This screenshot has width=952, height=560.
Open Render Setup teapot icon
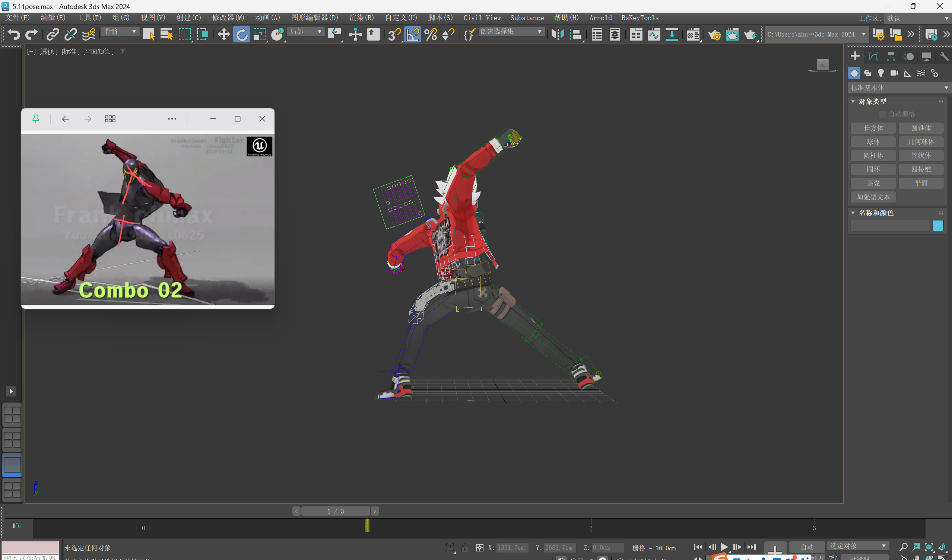point(714,34)
